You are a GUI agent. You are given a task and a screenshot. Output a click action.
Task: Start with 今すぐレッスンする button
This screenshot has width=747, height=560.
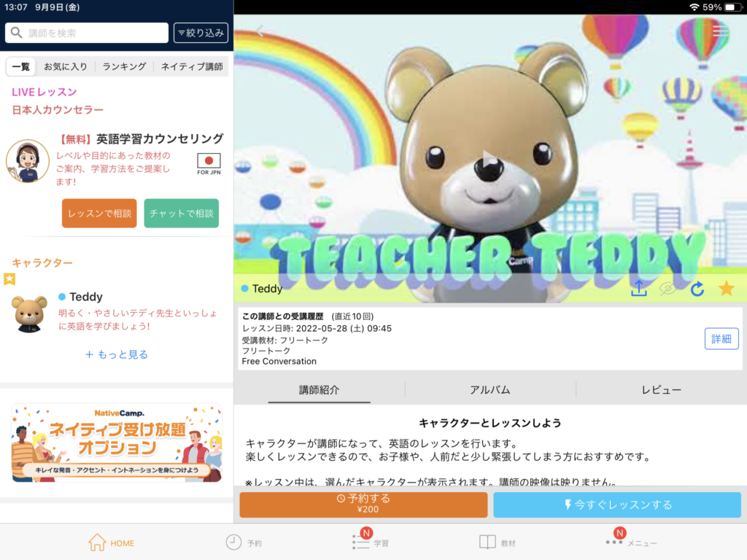pos(617,505)
